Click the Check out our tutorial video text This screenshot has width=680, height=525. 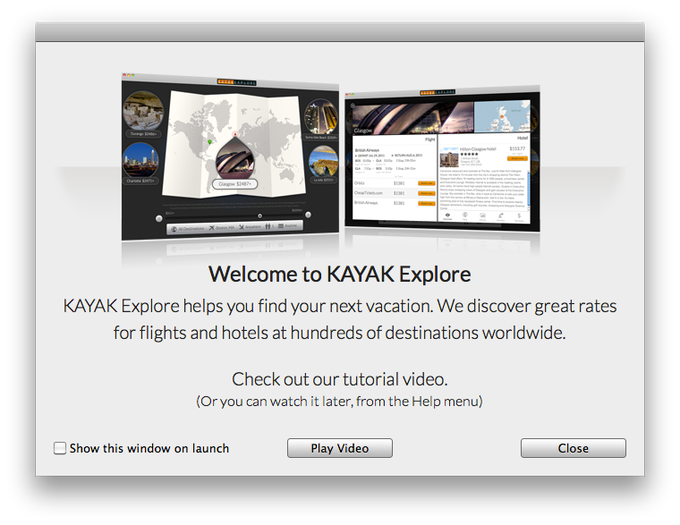(x=340, y=379)
